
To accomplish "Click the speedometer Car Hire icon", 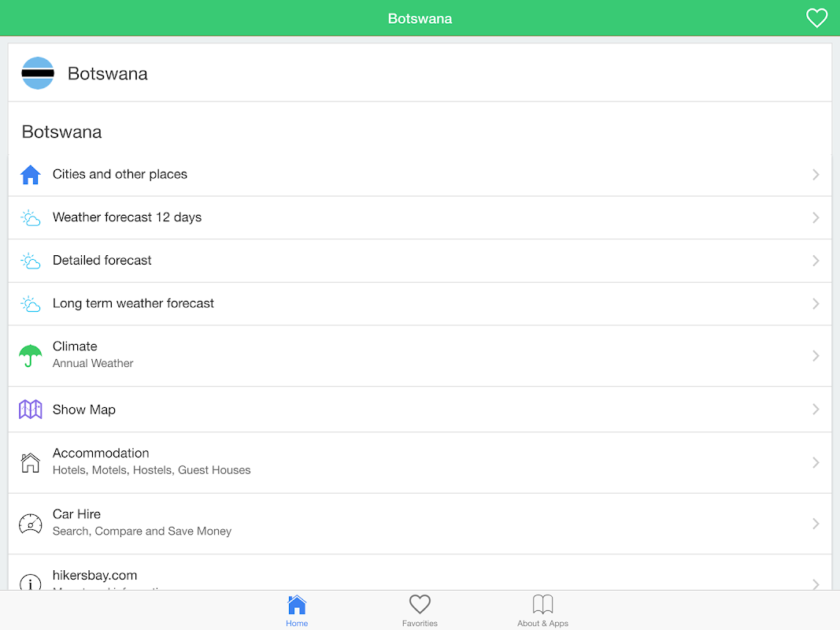I will (31, 524).
